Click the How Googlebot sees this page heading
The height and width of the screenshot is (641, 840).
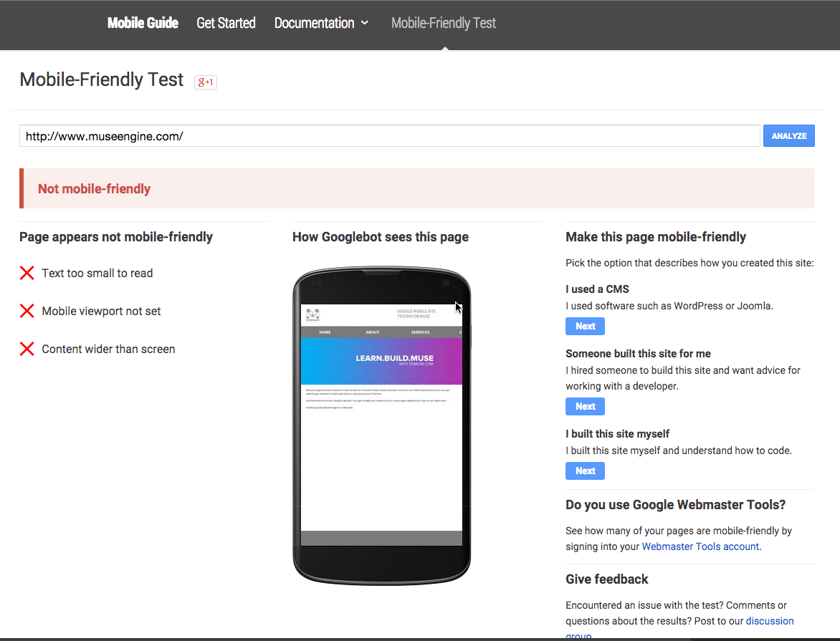[x=381, y=237]
